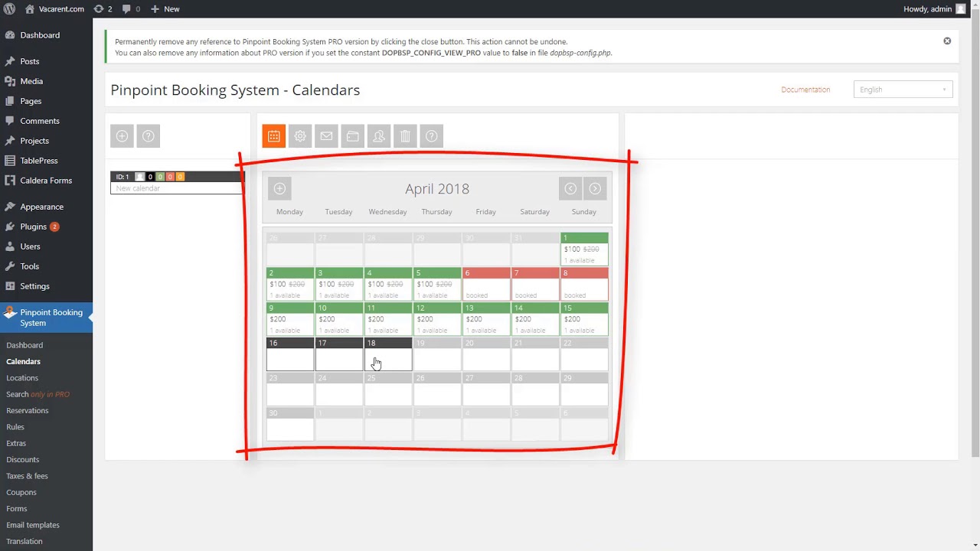Open the Vacarent.com site link
This screenshot has width=980, height=551.
(54, 9)
